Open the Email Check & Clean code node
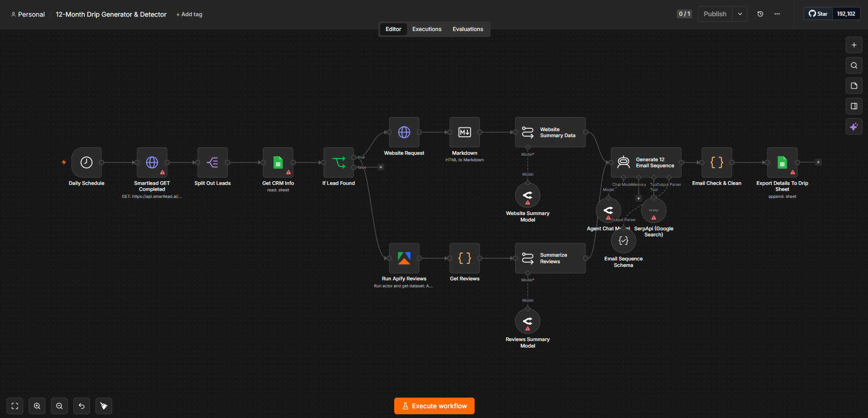 717,163
